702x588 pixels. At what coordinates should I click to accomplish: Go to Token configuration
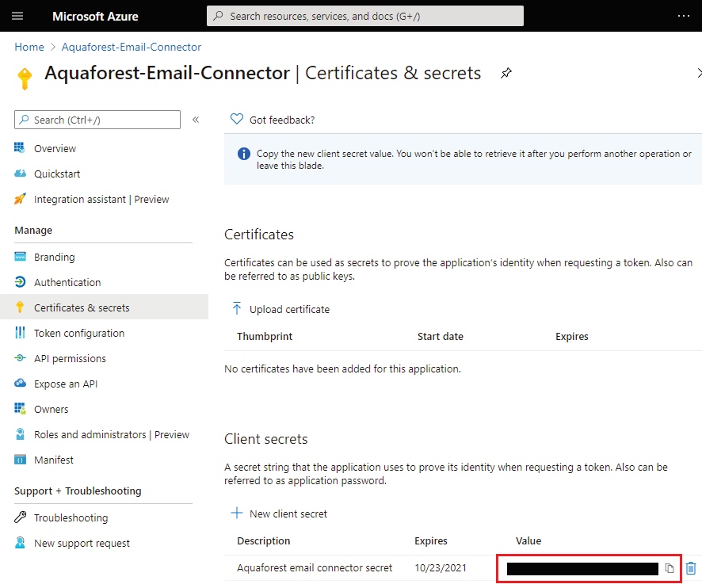(x=78, y=333)
